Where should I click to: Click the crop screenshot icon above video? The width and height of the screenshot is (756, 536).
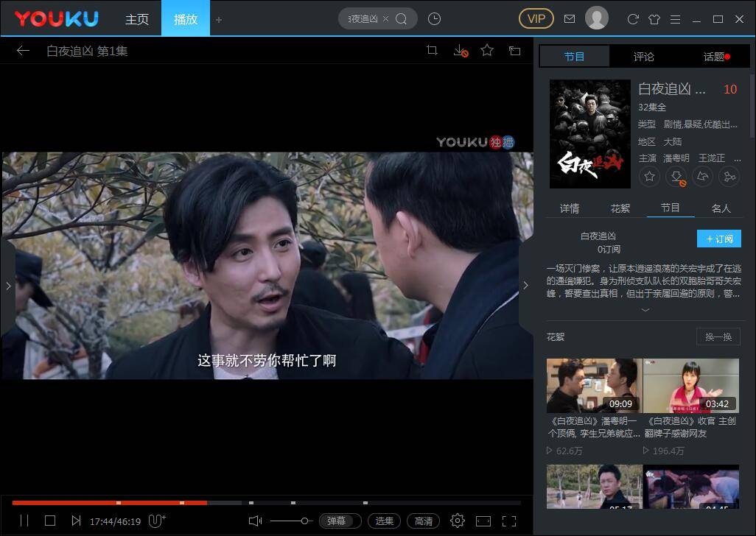[433, 50]
